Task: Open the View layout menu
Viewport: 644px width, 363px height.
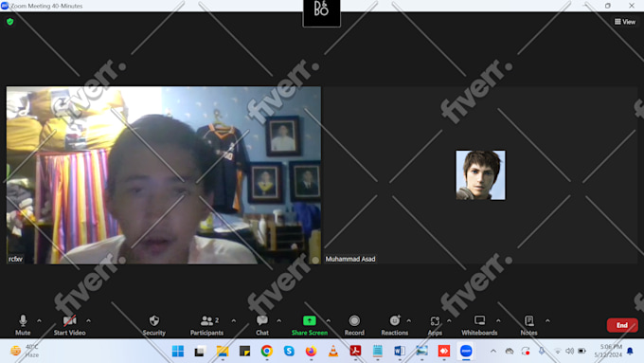Action: [625, 22]
